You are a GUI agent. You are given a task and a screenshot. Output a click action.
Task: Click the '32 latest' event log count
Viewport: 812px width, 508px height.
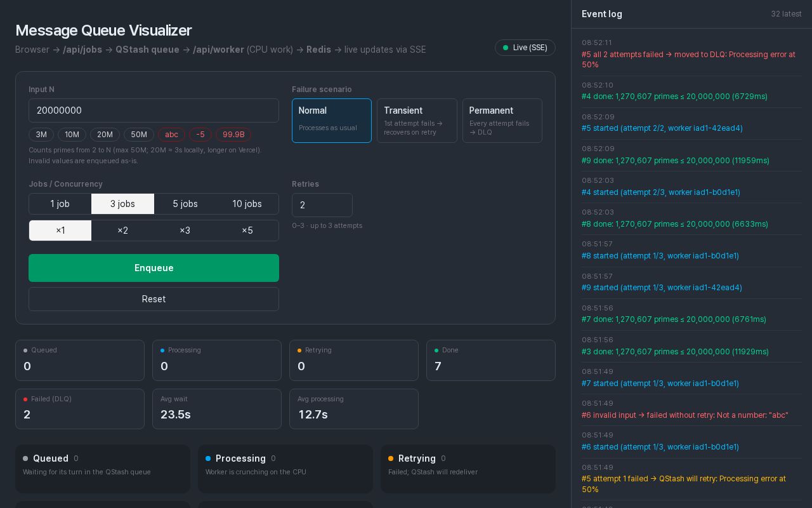pyautogui.click(x=787, y=14)
